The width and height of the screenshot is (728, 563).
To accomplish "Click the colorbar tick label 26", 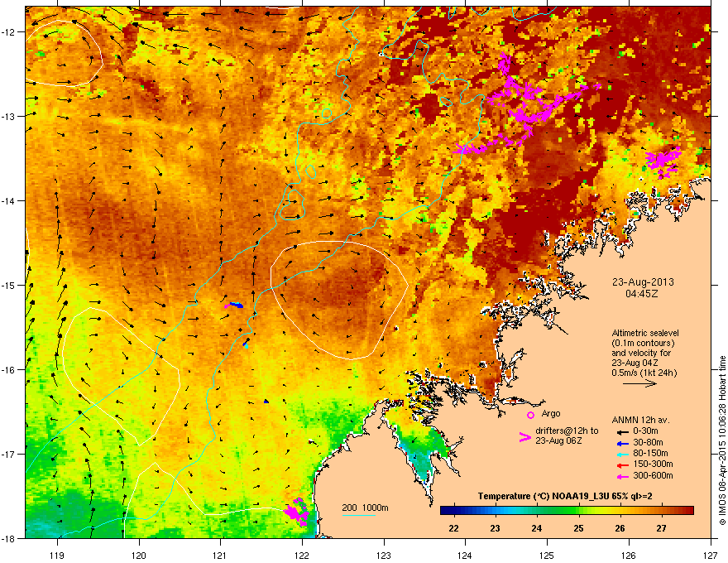I will point(620,528).
